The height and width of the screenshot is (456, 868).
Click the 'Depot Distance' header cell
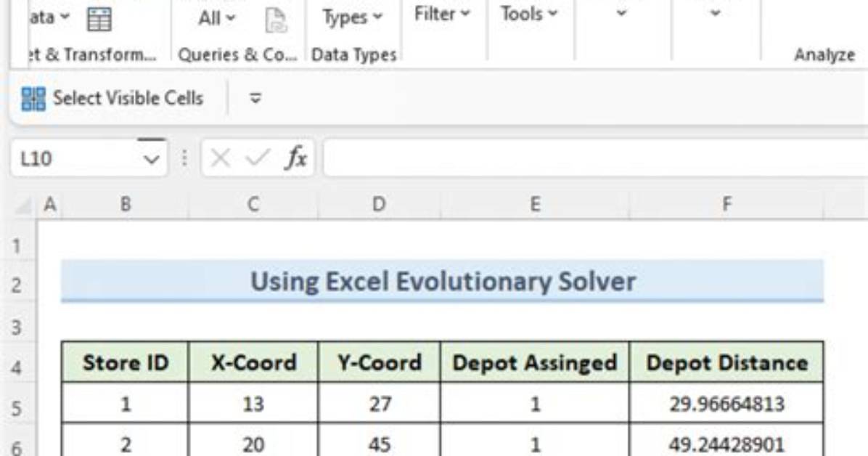pyautogui.click(x=726, y=362)
